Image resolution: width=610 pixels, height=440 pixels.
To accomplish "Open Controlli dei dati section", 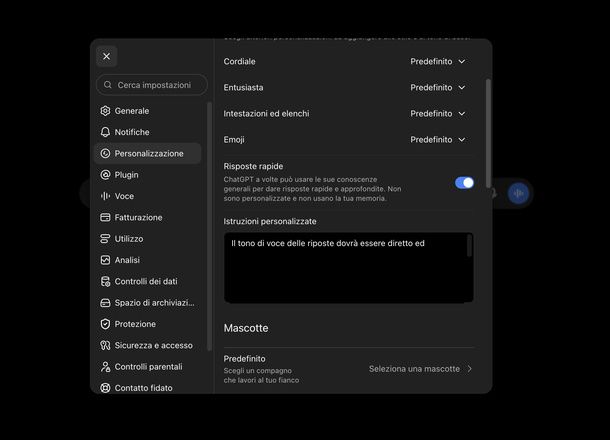I will 147,281.
